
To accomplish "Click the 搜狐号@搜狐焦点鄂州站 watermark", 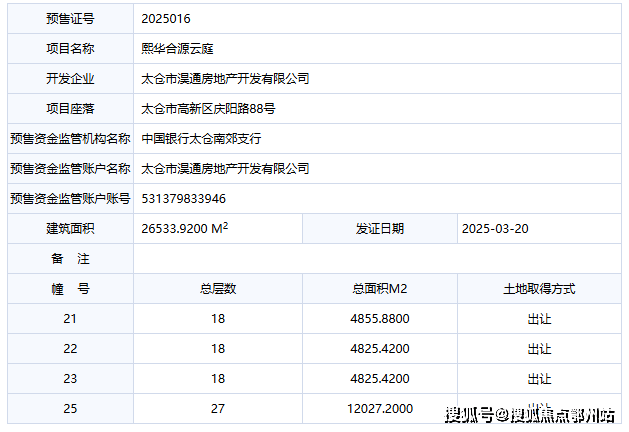I will 530,415.
